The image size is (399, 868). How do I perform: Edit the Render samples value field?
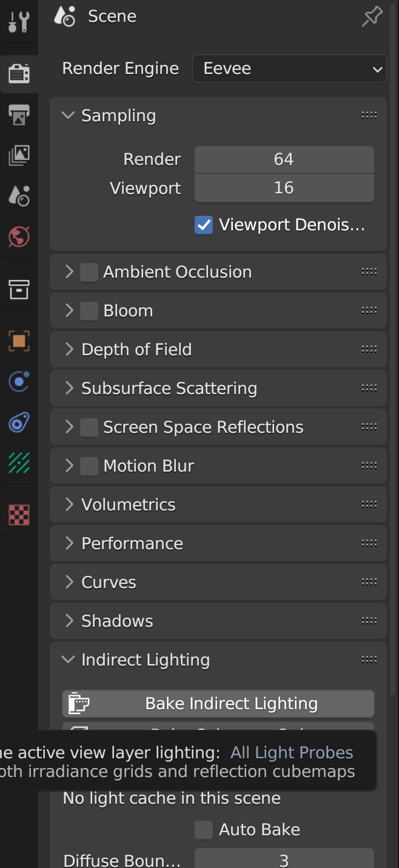284,159
